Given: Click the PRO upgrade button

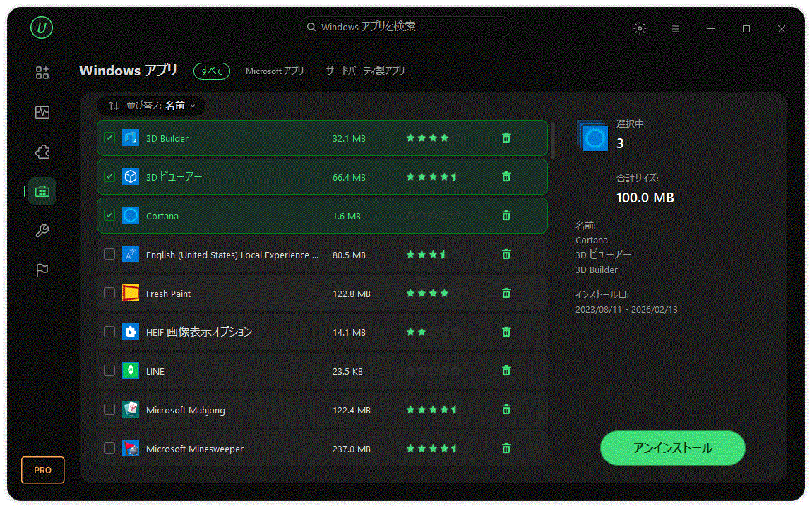Looking at the screenshot, I should coord(43,470).
